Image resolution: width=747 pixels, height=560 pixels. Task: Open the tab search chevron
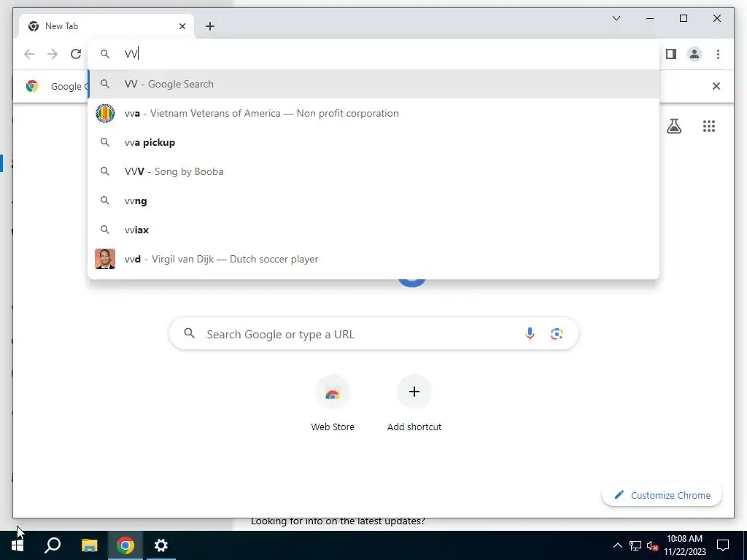(616, 18)
